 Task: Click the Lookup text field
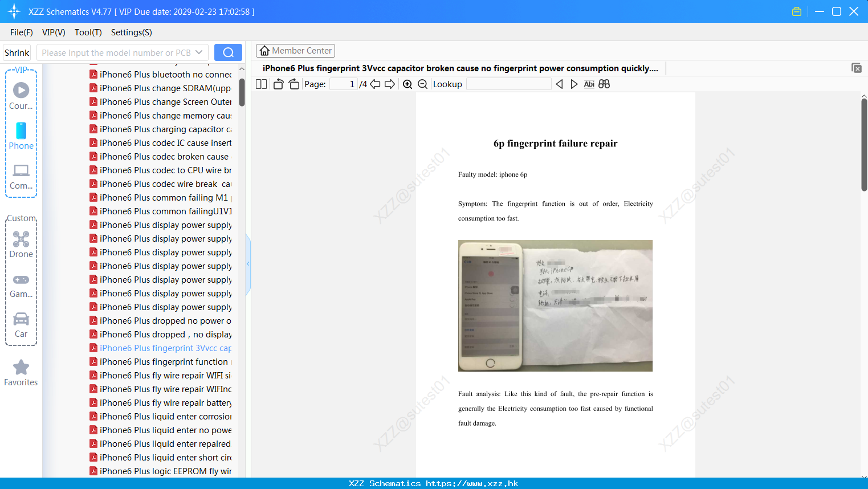coord(508,84)
